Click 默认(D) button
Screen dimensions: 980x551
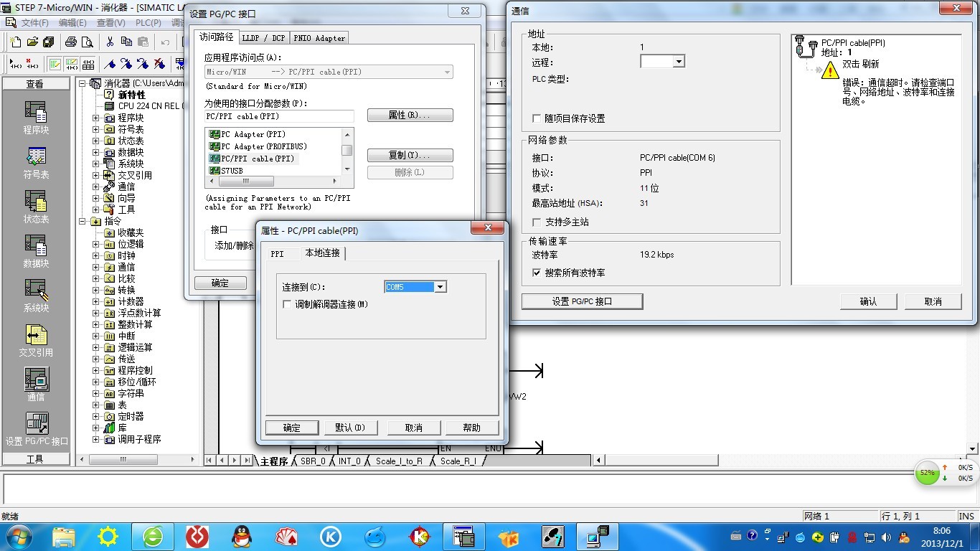coord(350,428)
